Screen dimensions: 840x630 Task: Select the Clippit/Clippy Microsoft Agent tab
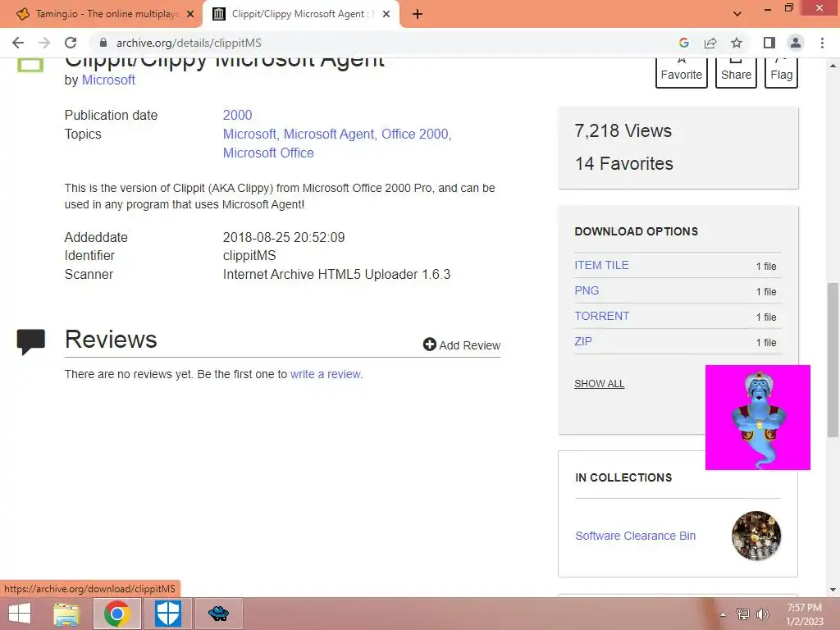pos(300,15)
